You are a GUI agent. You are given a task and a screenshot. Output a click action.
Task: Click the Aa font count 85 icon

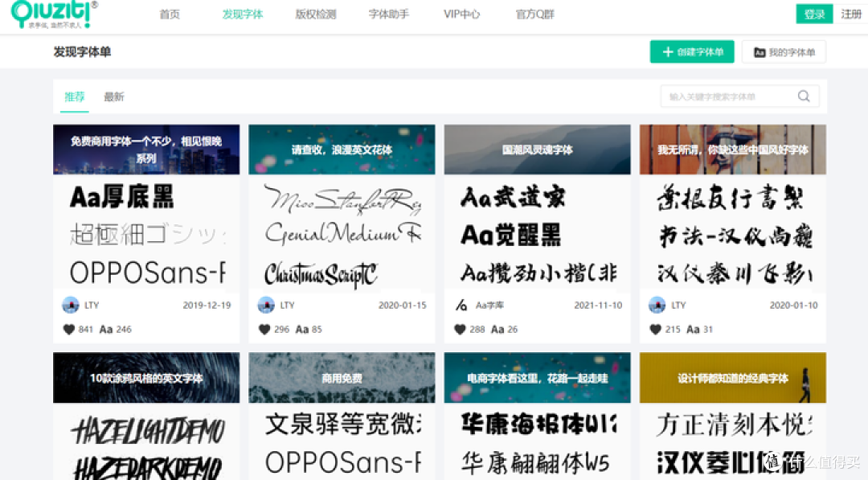point(301,330)
